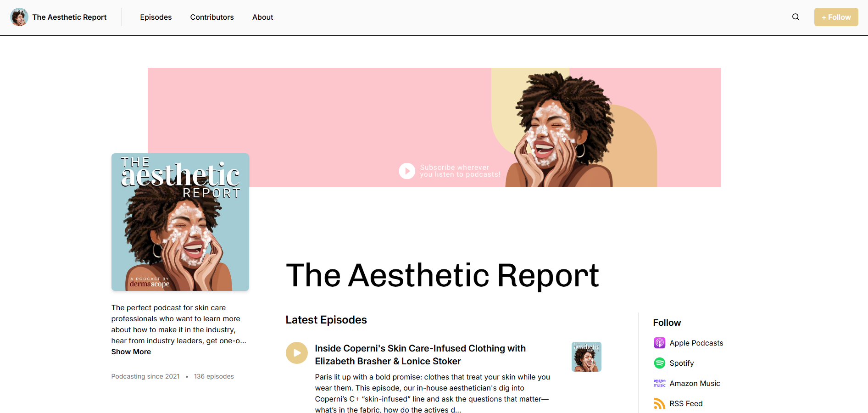Click The Aesthetic Report header text link
The height and width of the screenshot is (413, 868).
69,17
